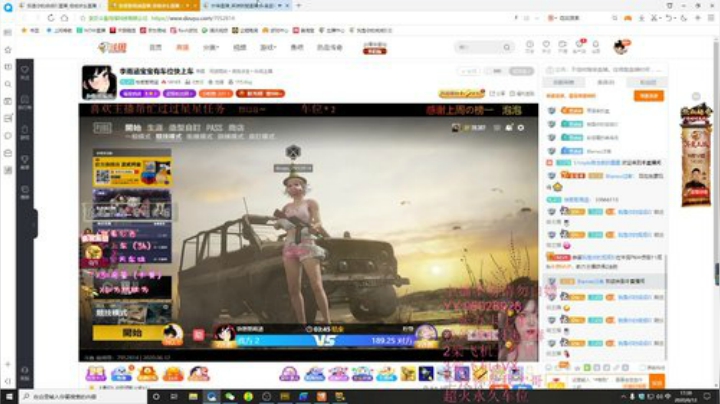The width and height of the screenshot is (720, 404).
Task: Click first purple badge below streamer name
Action: 139,94
